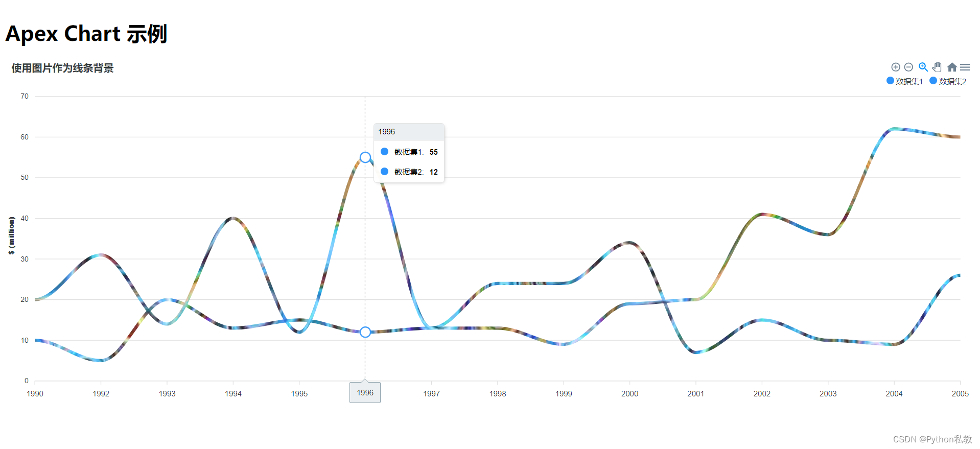This screenshot has width=980, height=449.
Task: Click the 2000 x-axis label
Action: pyautogui.click(x=629, y=393)
